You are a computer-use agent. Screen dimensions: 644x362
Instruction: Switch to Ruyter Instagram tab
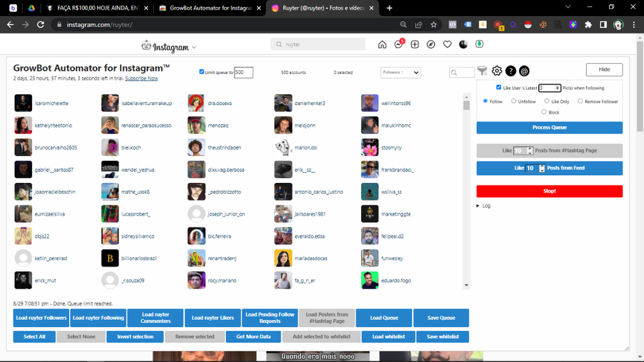323,8
